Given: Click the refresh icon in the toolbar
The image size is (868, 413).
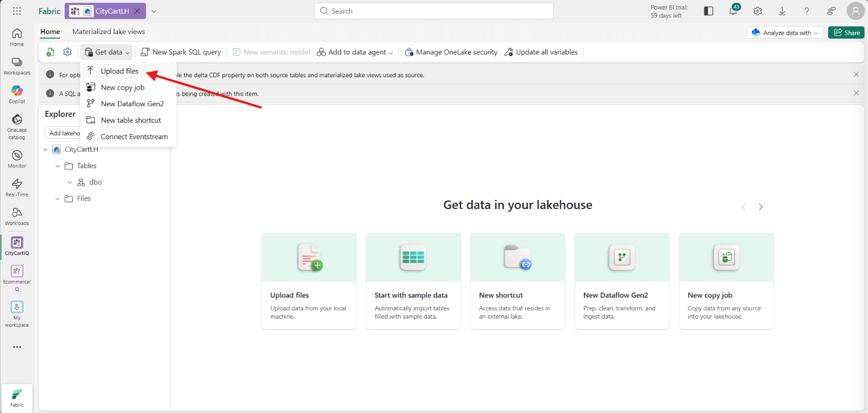Looking at the screenshot, I should click(x=51, y=52).
